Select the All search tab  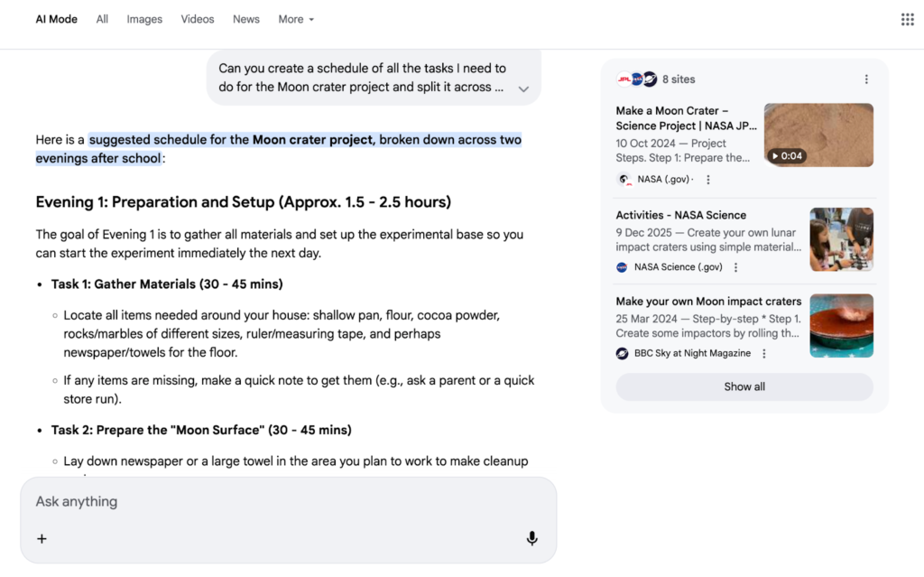102,18
